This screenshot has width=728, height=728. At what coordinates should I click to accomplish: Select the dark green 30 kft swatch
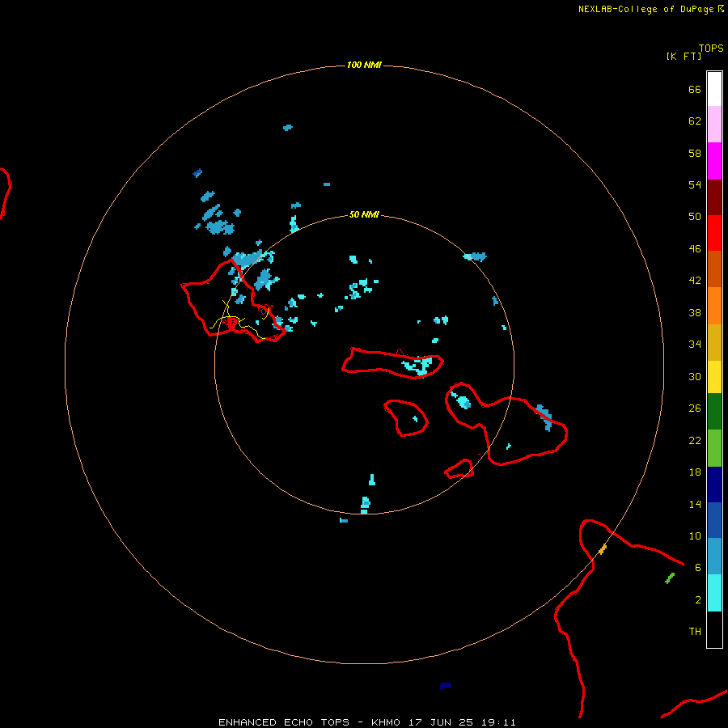tap(714, 412)
